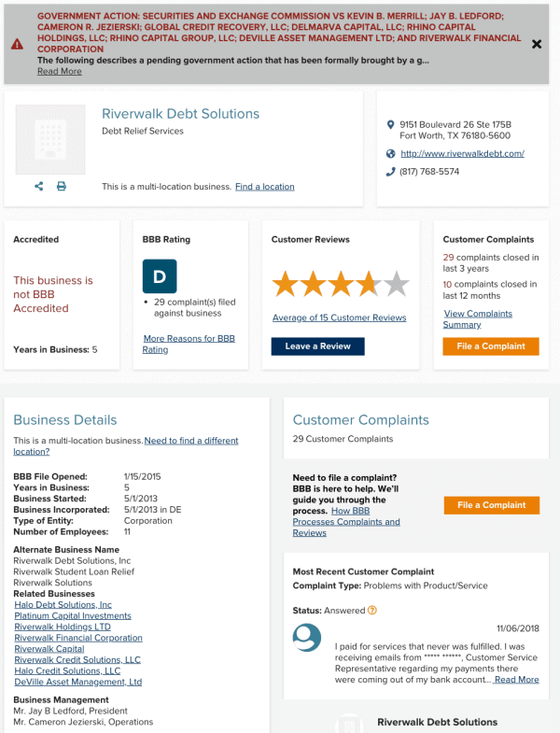Click 'Mr. Cameron Jezierski, Operations'
The height and width of the screenshot is (733, 560).
(x=83, y=722)
